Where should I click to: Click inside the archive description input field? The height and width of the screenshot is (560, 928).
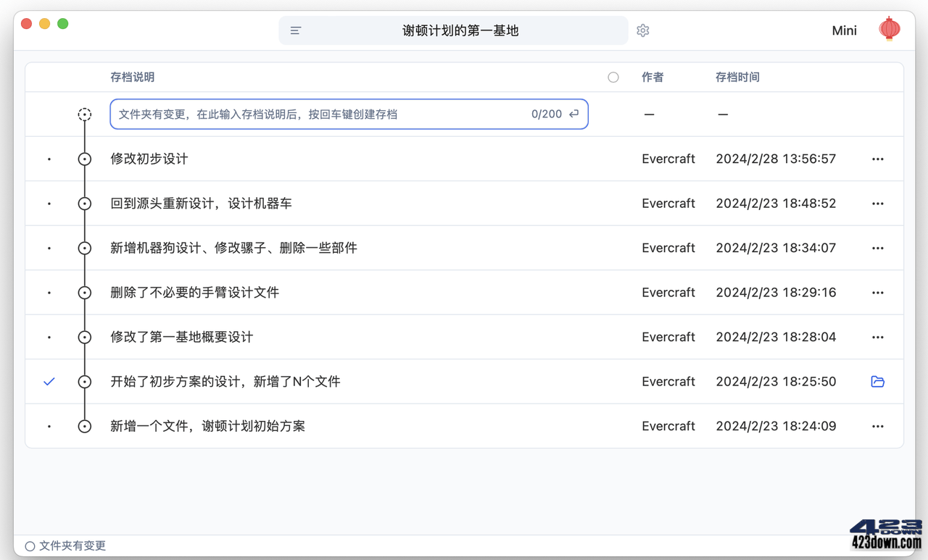point(326,114)
